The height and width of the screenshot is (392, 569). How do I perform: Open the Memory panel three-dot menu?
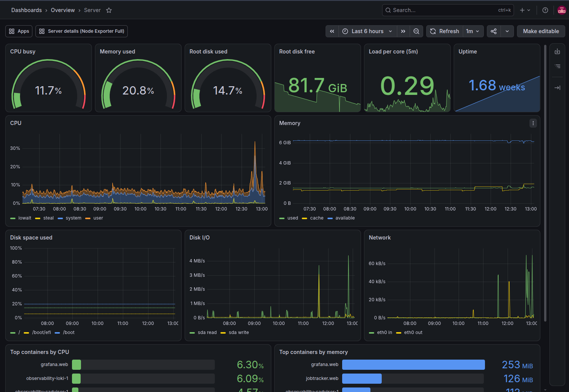click(x=533, y=123)
